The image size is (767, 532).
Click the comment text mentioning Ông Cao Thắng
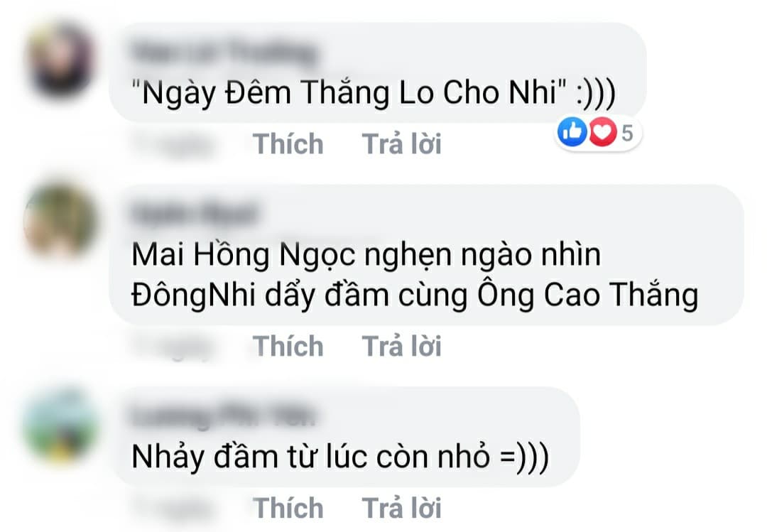(415, 275)
